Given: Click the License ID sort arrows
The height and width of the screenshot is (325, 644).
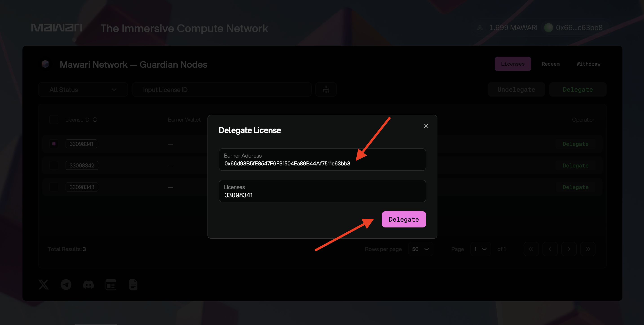Looking at the screenshot, I should click(95, 120).
